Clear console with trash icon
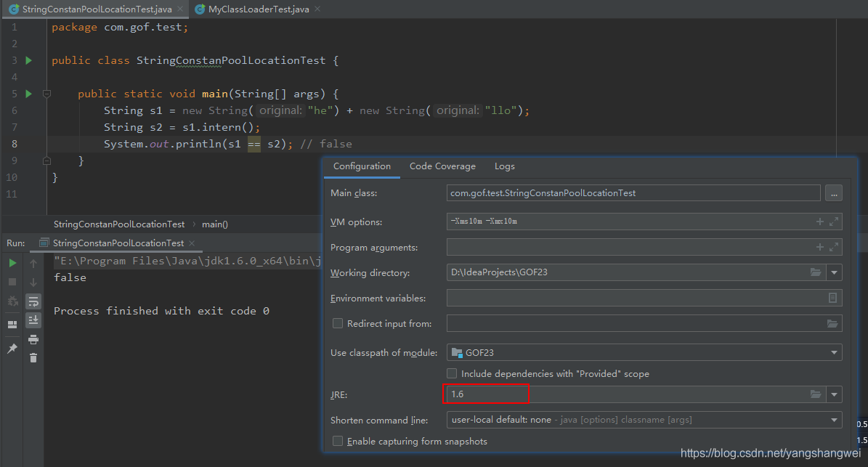Viewport: 868px width, 467px height. coord(33,357)
